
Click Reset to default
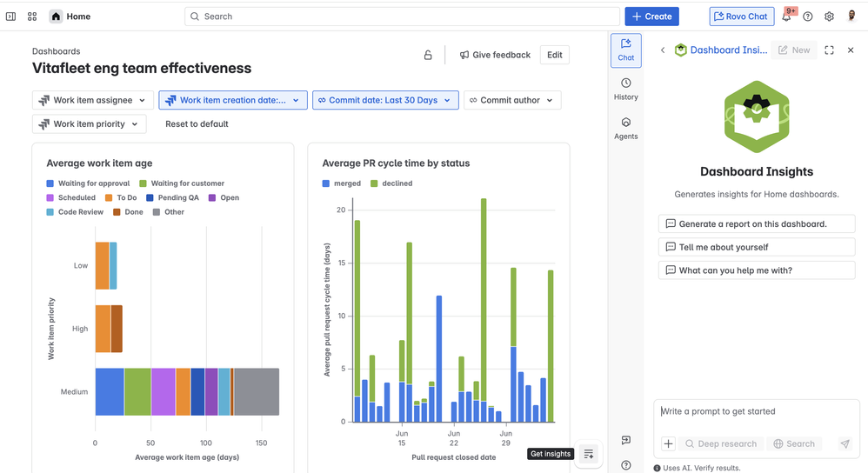[197, 124]
